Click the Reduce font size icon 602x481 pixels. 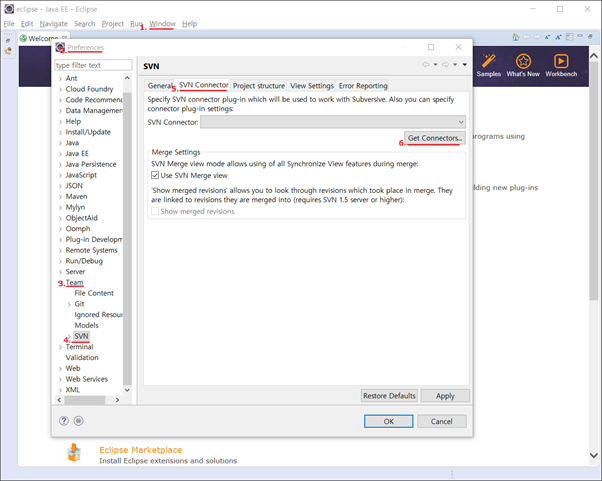(x=547, y=37)
